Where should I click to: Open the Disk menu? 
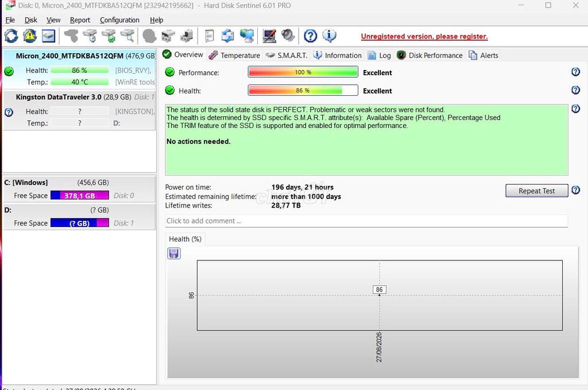[x=31, y=20]
